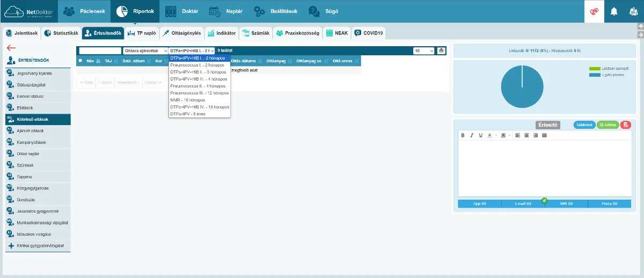Click the SMS (0) channel button
Screen dimensions: 644x278
point(567,204)
